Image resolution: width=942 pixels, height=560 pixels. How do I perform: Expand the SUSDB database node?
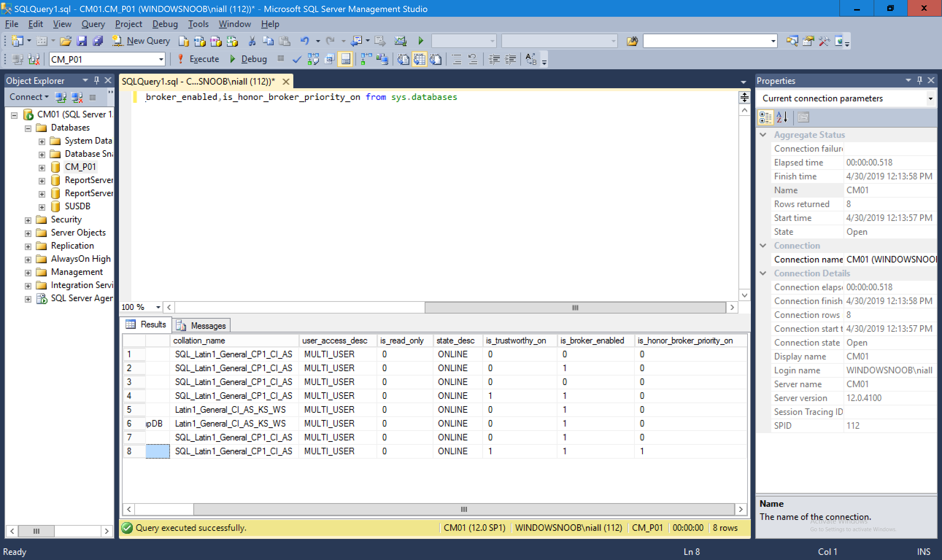[42, 207]
